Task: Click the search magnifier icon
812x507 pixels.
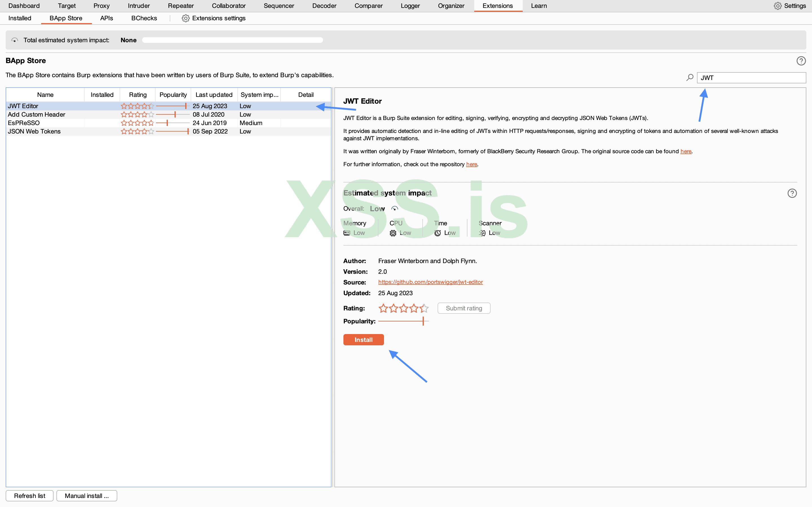Action: 690,77
